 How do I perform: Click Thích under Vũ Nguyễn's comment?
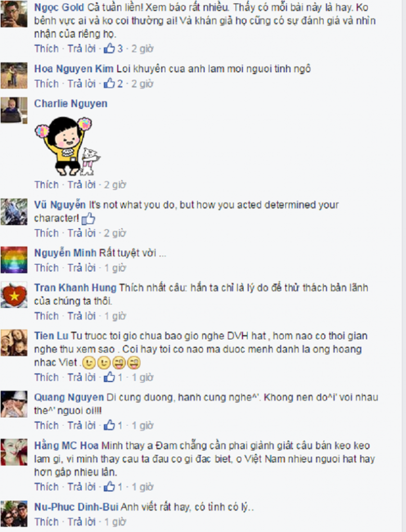click(46, 233)
